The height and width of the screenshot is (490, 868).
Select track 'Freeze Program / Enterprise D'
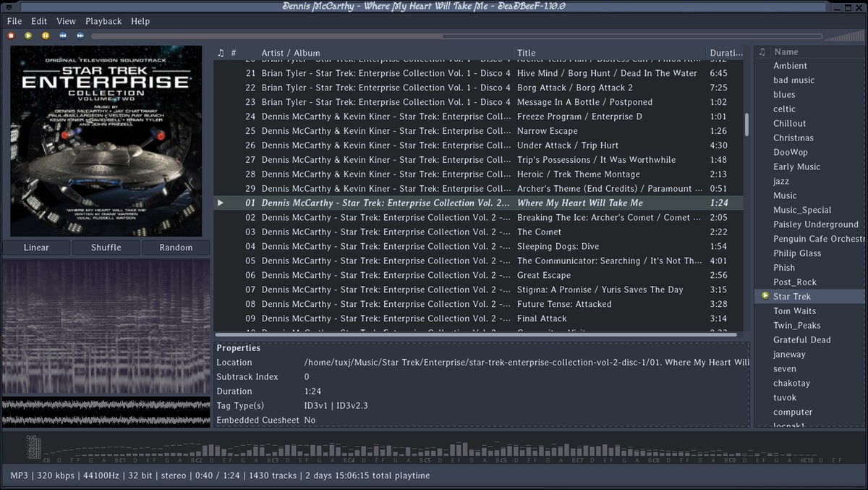click(x=478, y=117)
